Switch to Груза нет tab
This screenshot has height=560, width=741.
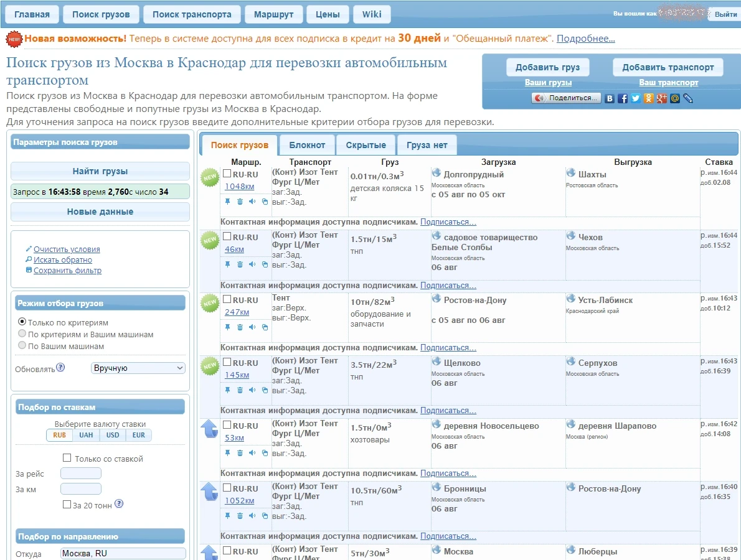tap(427, 145)
